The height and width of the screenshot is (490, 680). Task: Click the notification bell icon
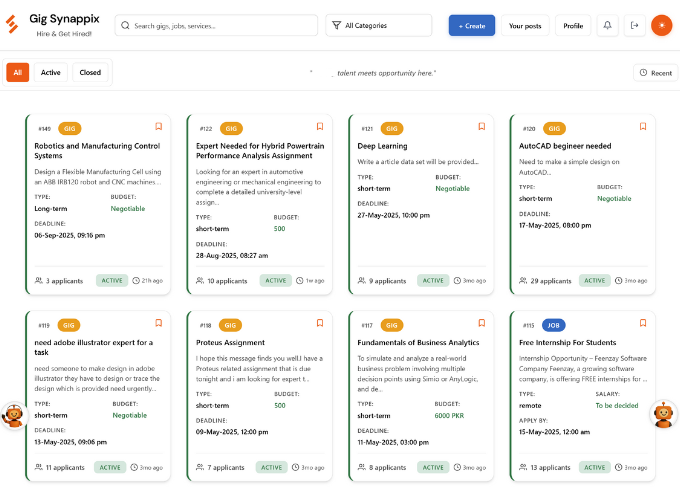tap(606, 26)
